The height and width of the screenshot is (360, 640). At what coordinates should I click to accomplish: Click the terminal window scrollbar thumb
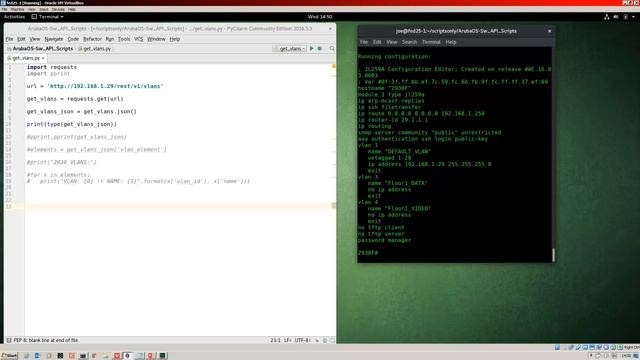(x=553, y=255)
